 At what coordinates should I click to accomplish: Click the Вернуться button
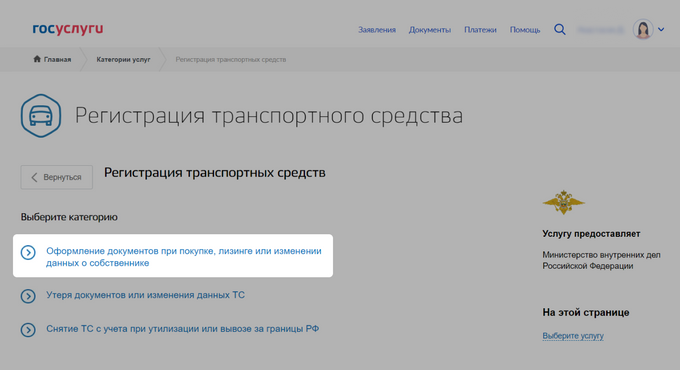pos(56,177)
